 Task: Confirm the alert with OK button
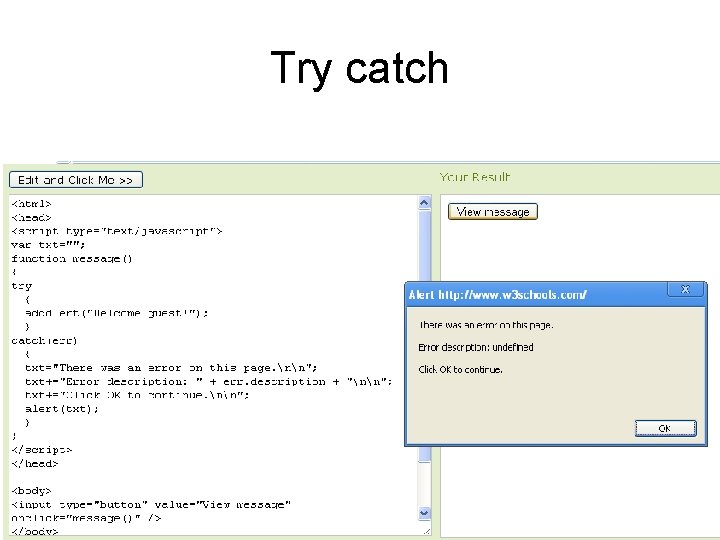[x=665, y=428]
